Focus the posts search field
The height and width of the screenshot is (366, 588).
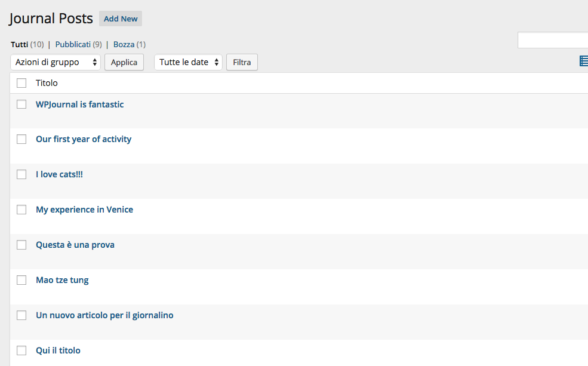tap(553, 40)
